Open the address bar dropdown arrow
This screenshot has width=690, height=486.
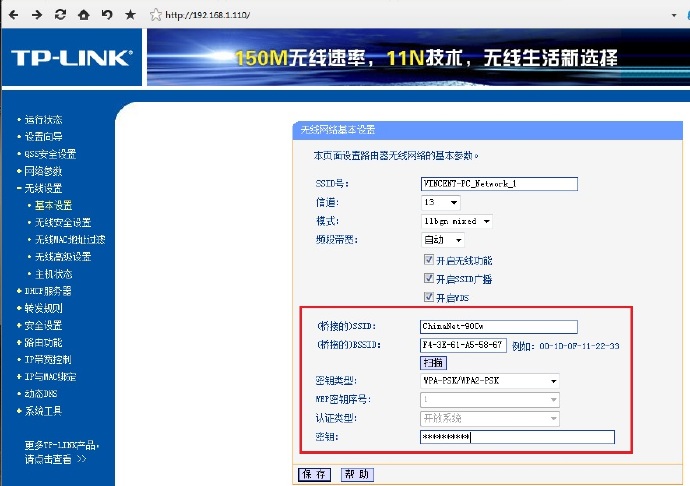(x=674, y=15)
